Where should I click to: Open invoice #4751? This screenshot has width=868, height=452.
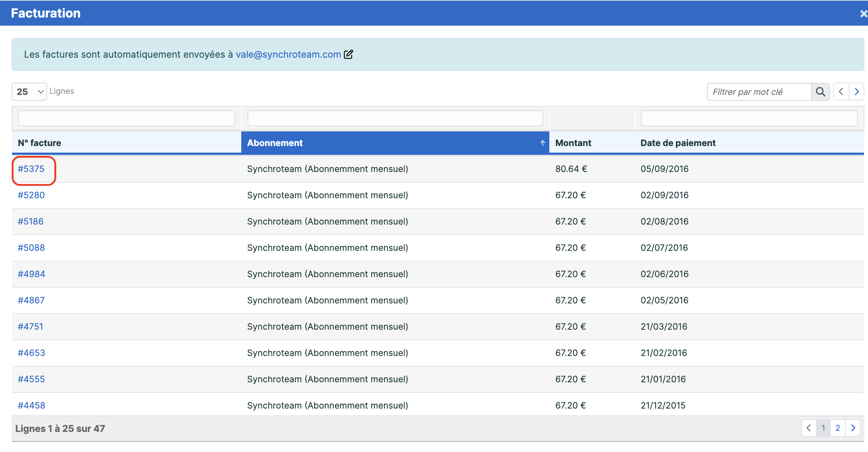click(x=31, y=327)
